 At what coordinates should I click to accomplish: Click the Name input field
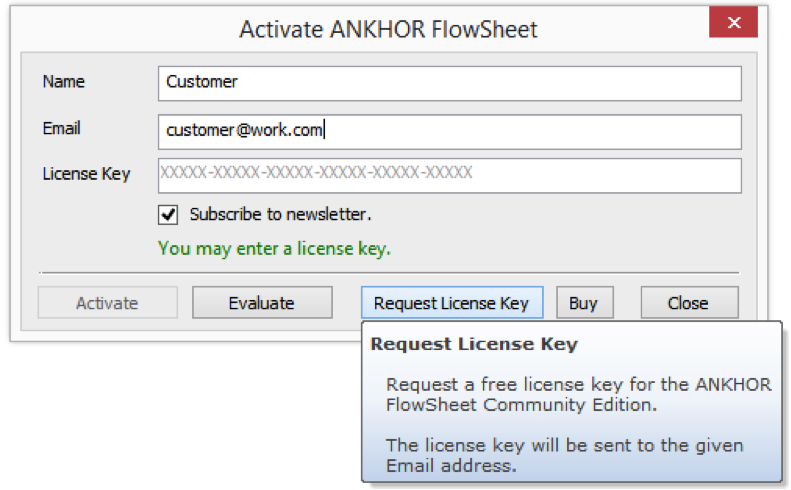click(449, 83)
